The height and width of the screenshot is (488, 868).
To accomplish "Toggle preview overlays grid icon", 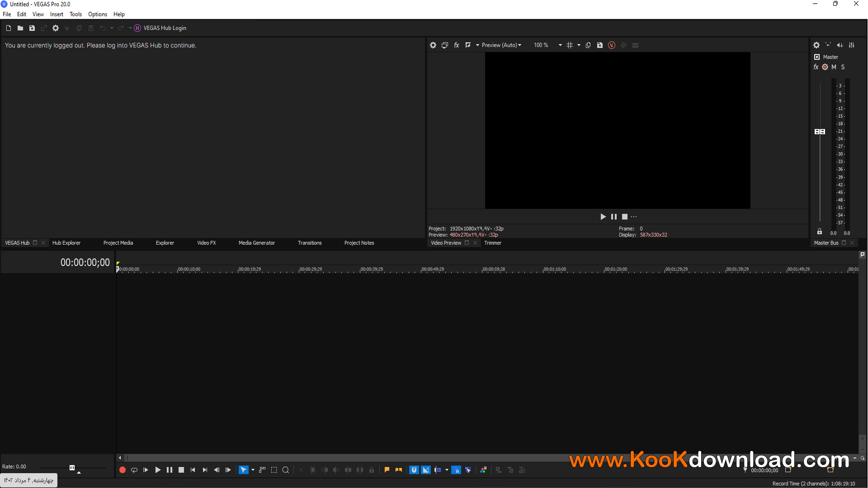I will (570, 45).
